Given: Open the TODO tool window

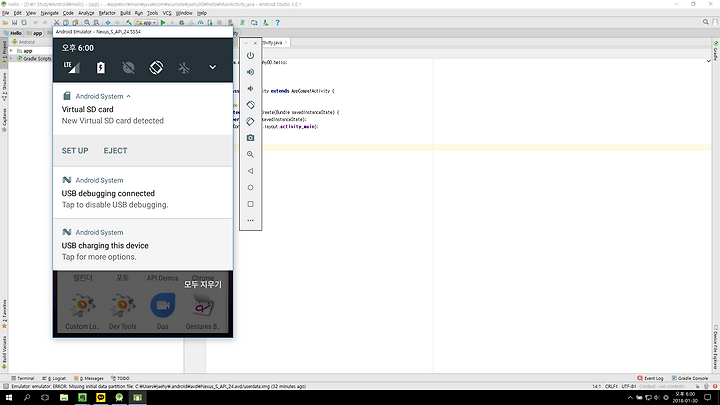Looking at the screenshot, I should (x=120, y=378).
